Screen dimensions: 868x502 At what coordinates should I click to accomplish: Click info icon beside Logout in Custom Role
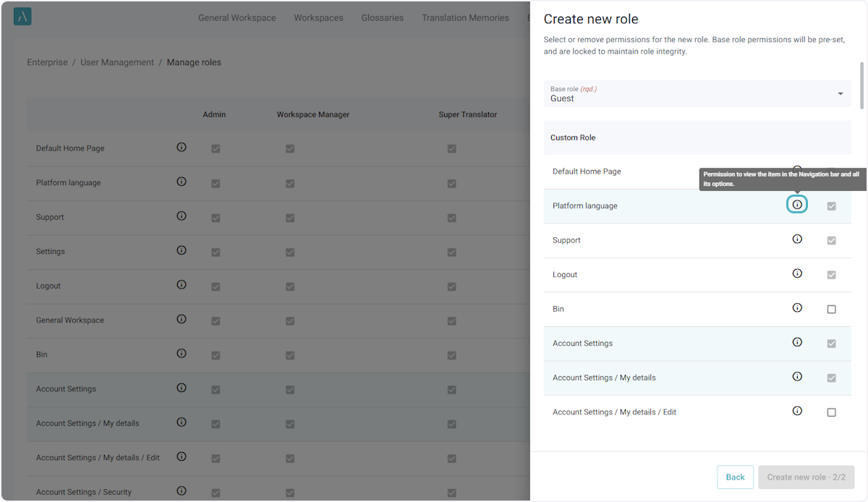797,273
